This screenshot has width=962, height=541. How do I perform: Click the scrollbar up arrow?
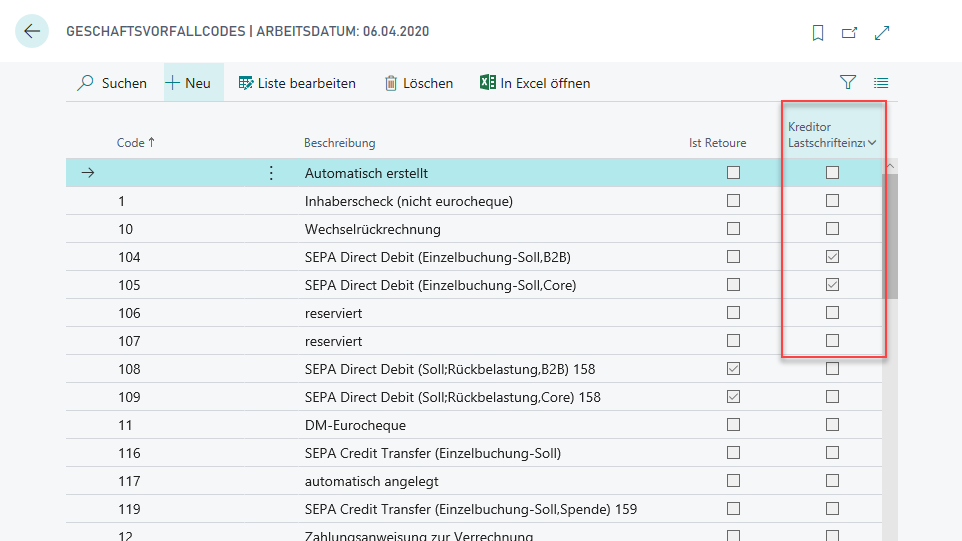tap(890, 166)
